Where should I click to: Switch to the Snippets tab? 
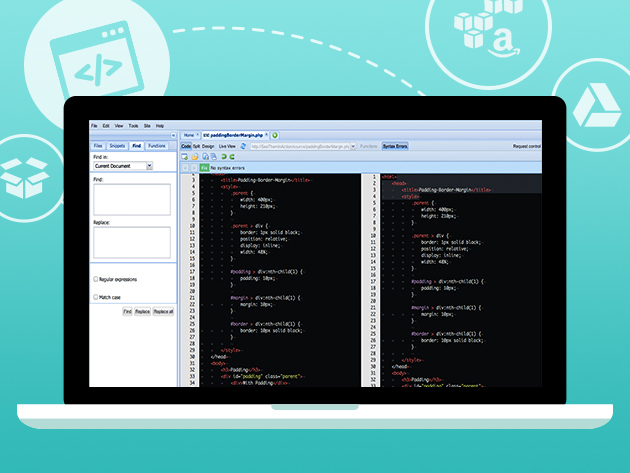pos(117,146)
